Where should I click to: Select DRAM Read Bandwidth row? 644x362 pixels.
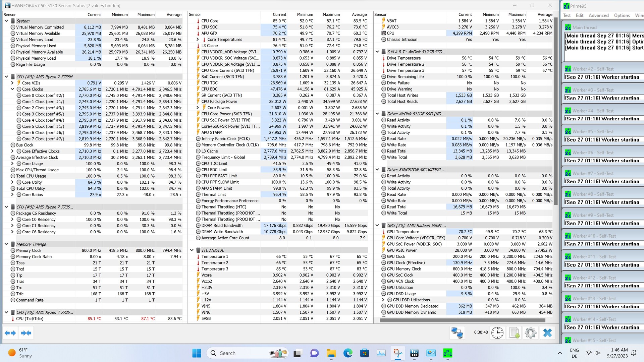coord(281,226)
